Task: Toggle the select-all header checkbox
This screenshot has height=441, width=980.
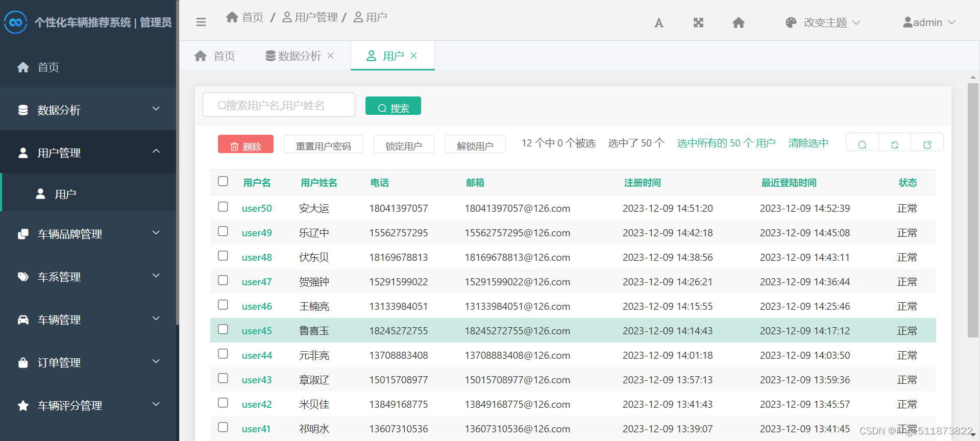Action: (x=223, y=181)
